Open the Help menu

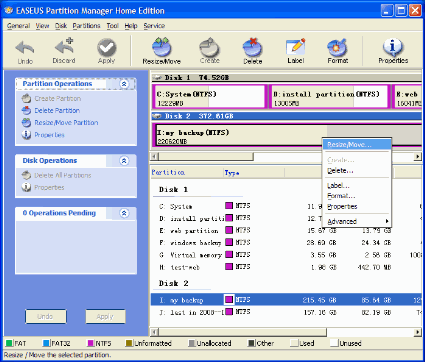coord(131,26)
